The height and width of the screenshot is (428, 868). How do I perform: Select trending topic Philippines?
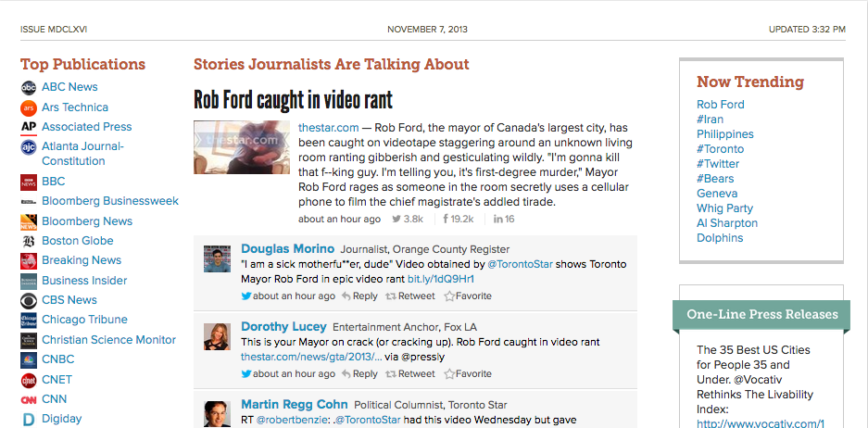pyautogui.click(x=725, y=134)
